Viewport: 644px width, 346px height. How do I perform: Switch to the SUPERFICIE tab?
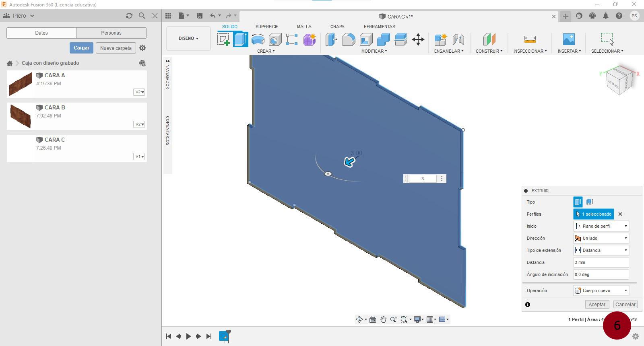[x=266, y=27]
